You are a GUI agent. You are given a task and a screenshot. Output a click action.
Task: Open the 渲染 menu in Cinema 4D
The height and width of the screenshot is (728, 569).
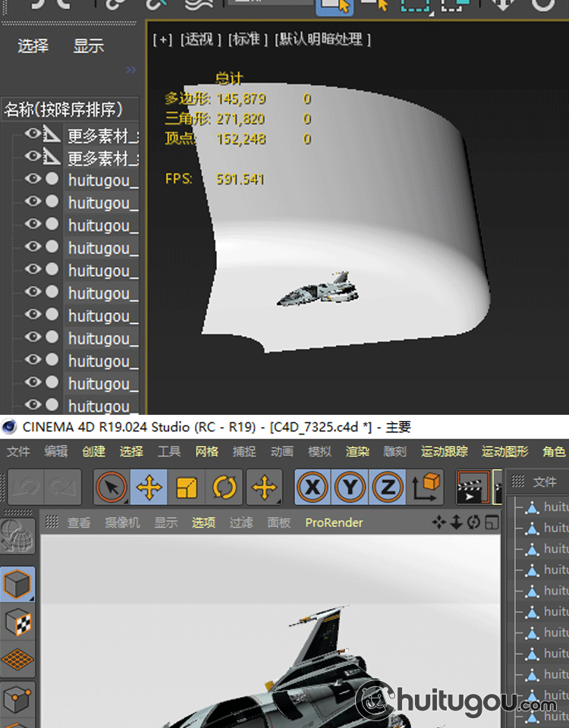click(x=357, y=451)
